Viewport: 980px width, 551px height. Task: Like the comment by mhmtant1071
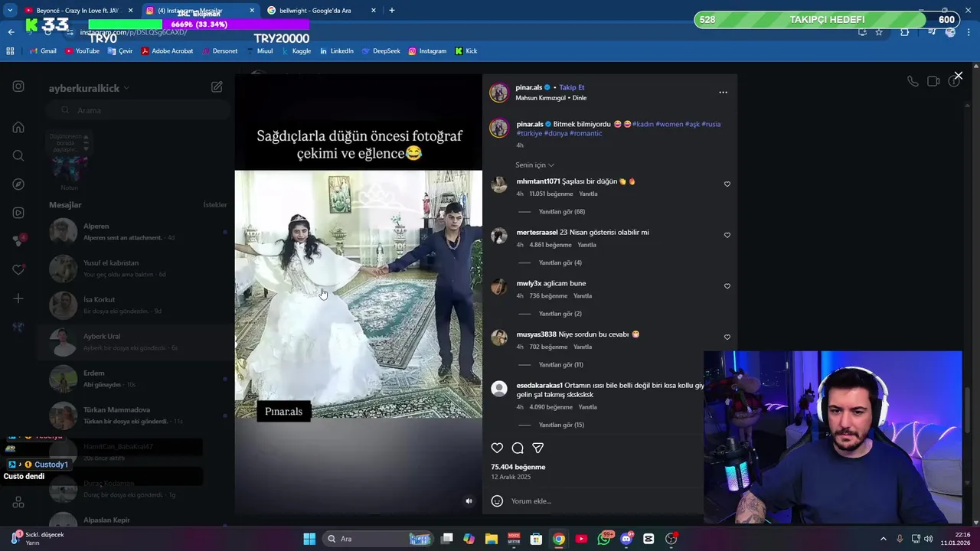727,184
